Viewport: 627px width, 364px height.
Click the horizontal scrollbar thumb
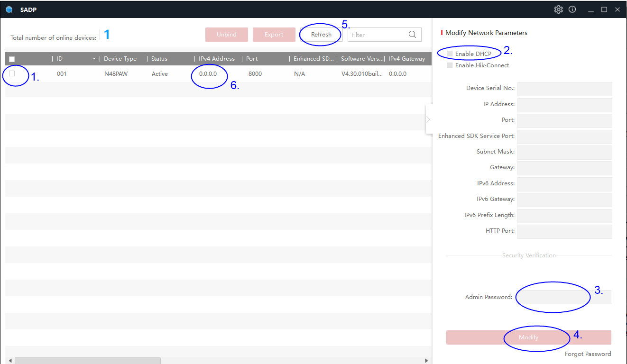88,361
